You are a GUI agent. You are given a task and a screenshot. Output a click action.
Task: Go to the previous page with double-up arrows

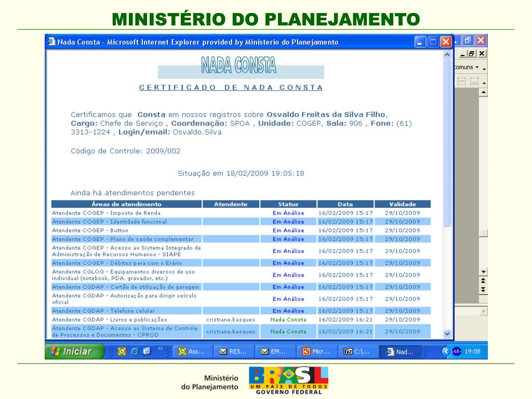click(483, 281)
